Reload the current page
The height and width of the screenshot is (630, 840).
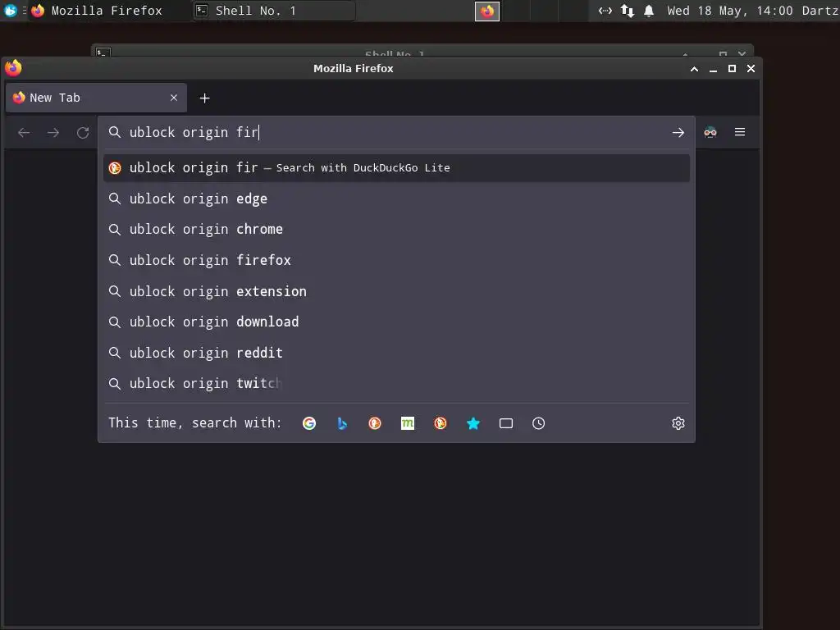tap(83, 132)
